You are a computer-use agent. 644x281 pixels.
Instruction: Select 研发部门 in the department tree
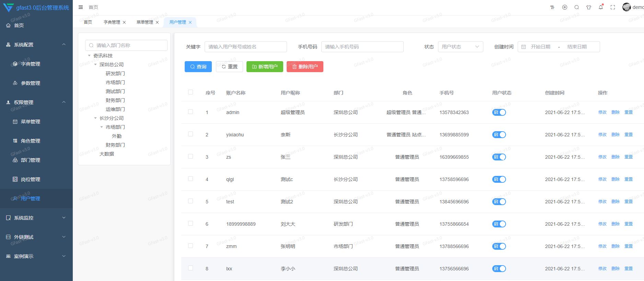[x=115, y=74]
